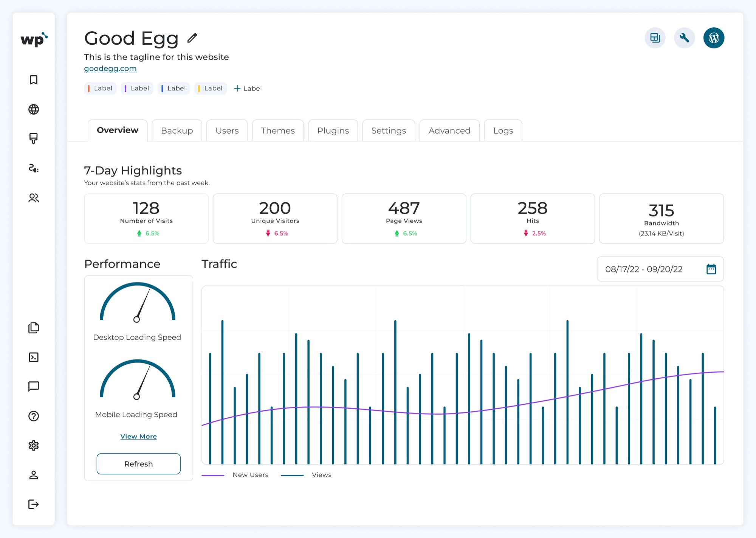Open the Themes tab
This screenshot has height=538, width=756.
click(x=278, y=131)
